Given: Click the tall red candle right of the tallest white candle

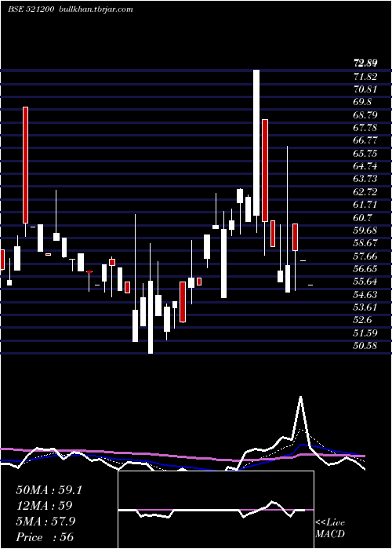Looking at the screenshot, I should (x=265, y=170).
